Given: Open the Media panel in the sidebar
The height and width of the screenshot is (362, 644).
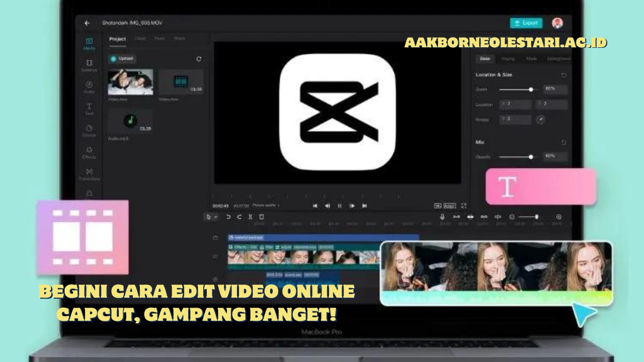Looking at the screenshot, I should coord(89,44).
